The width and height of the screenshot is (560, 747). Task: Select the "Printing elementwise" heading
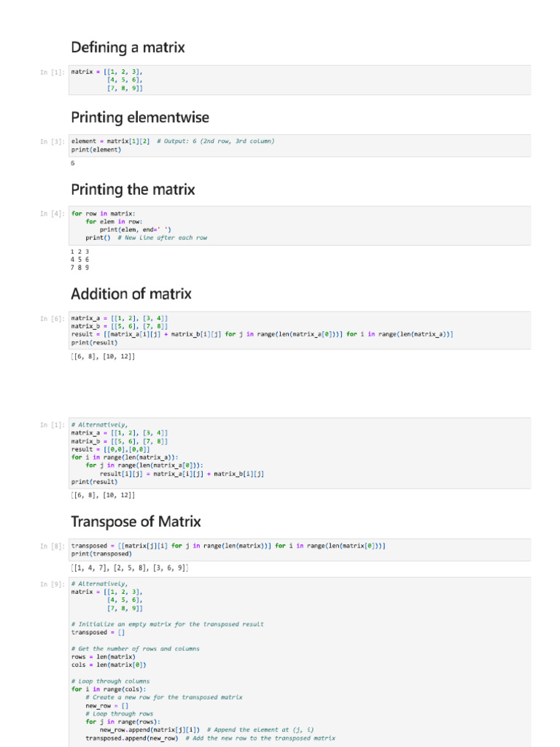(140, 117)
